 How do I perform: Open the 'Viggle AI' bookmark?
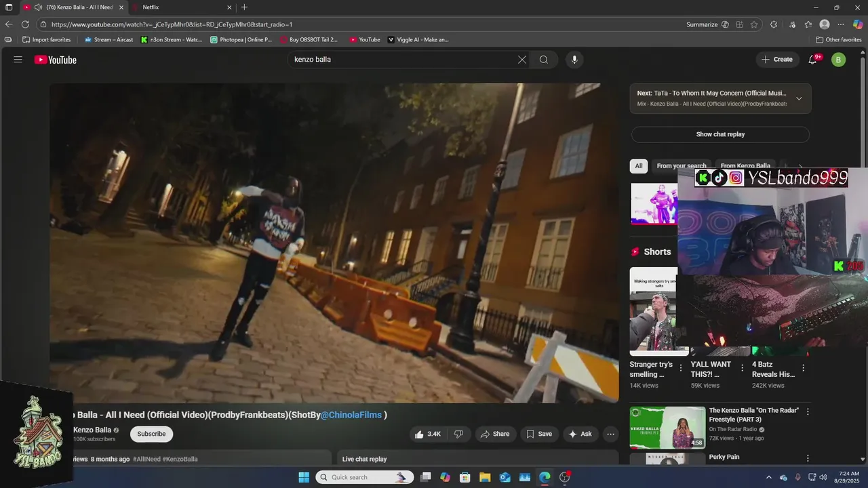[418, 40]
